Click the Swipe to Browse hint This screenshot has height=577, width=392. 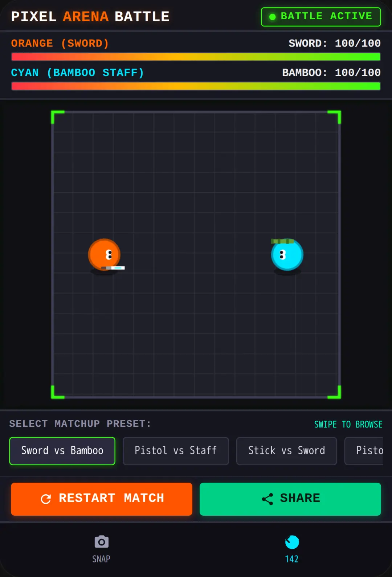[348, 424]
